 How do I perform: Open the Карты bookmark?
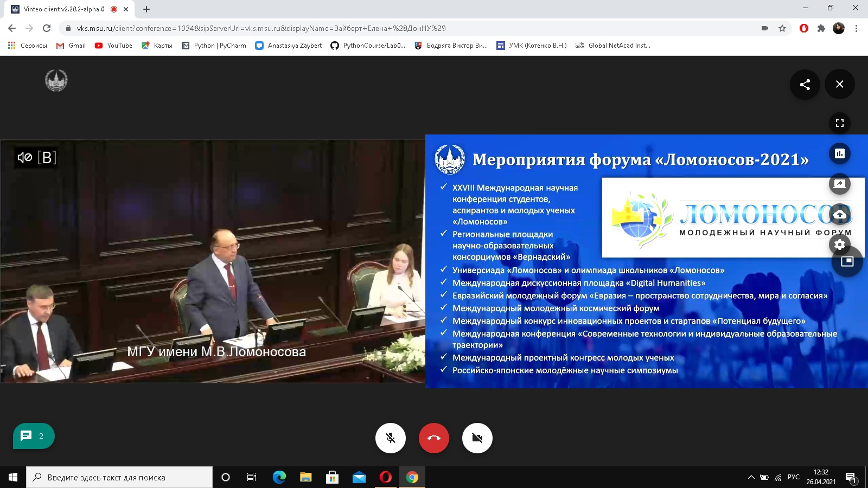click(157, 46)
